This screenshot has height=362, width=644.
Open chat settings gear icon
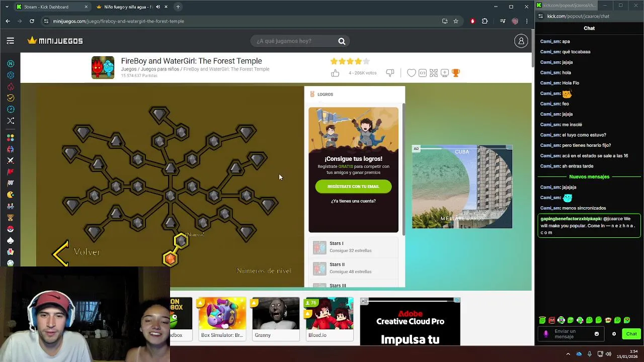point(614,334)
